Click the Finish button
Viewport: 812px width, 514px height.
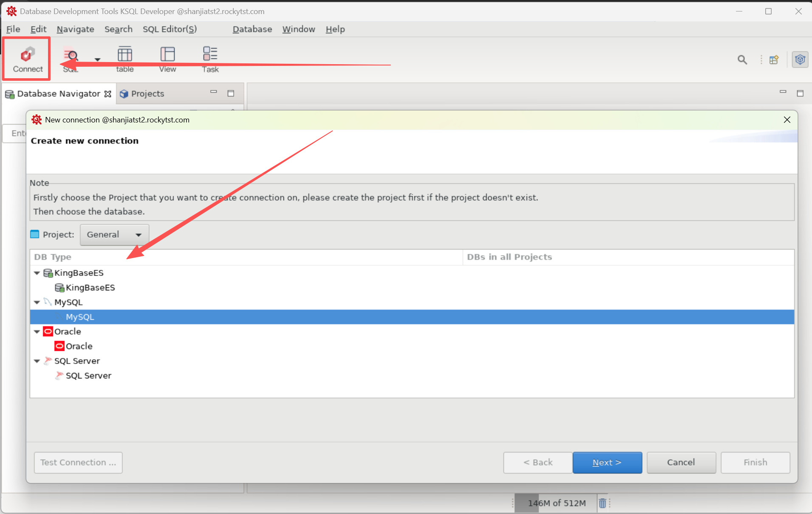(x=755, y=463)
